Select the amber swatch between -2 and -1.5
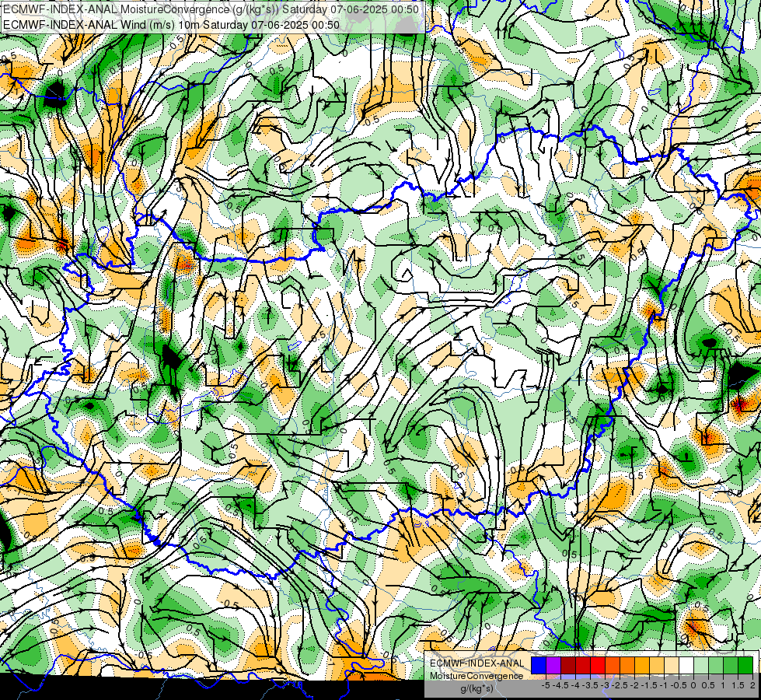The width and height of the screenshot is (761, 700). 642,665
